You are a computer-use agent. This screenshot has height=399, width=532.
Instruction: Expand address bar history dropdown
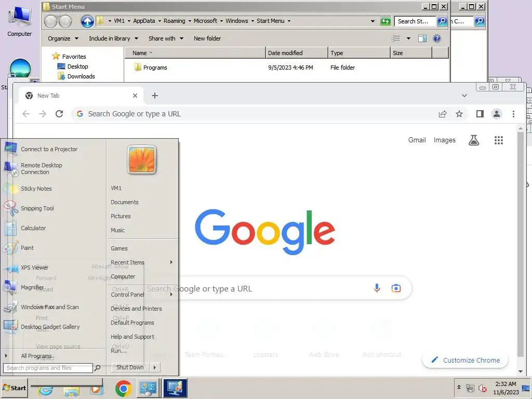pos(373,21)
